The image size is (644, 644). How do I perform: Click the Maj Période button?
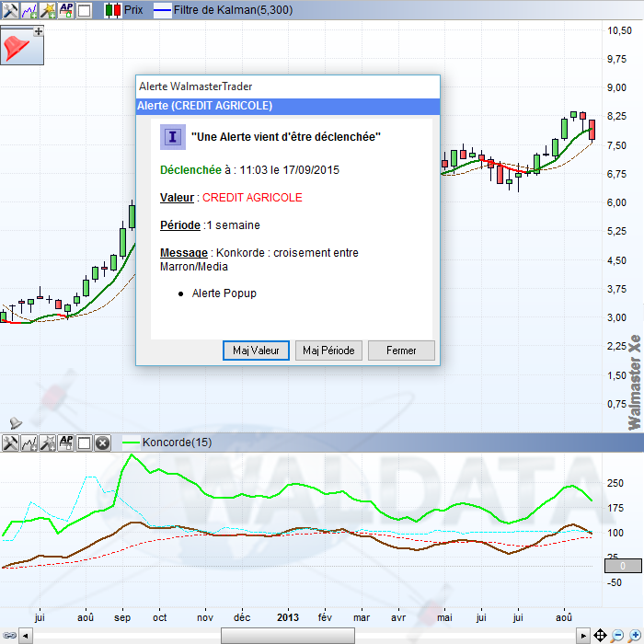(x=328, y=351)
